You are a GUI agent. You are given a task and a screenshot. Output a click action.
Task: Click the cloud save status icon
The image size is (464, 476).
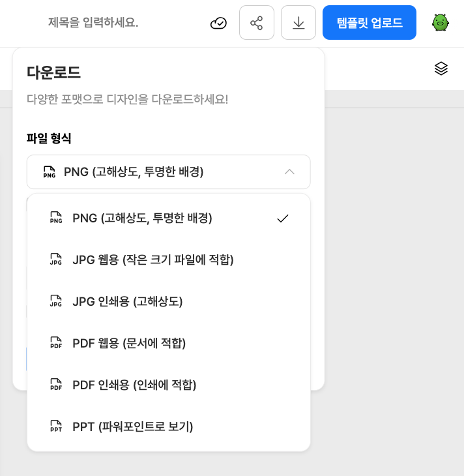[x=218, y=23]
